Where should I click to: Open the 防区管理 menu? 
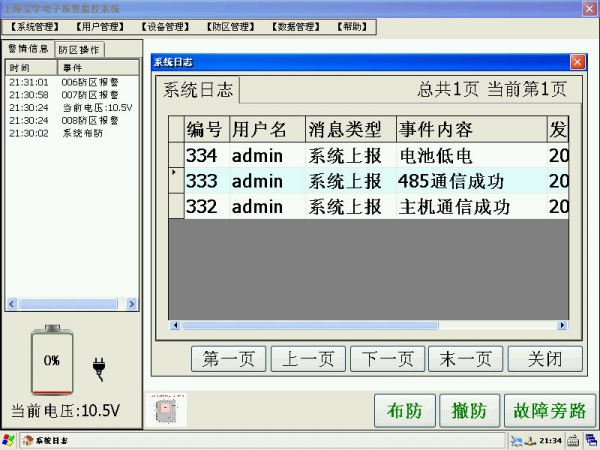coord(228,27)
